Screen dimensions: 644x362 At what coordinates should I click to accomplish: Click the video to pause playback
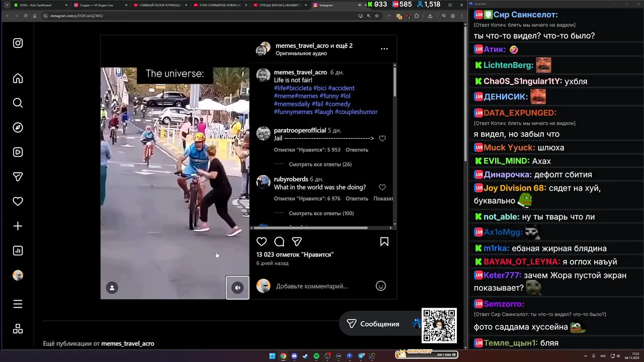click(x=175, y=184)
